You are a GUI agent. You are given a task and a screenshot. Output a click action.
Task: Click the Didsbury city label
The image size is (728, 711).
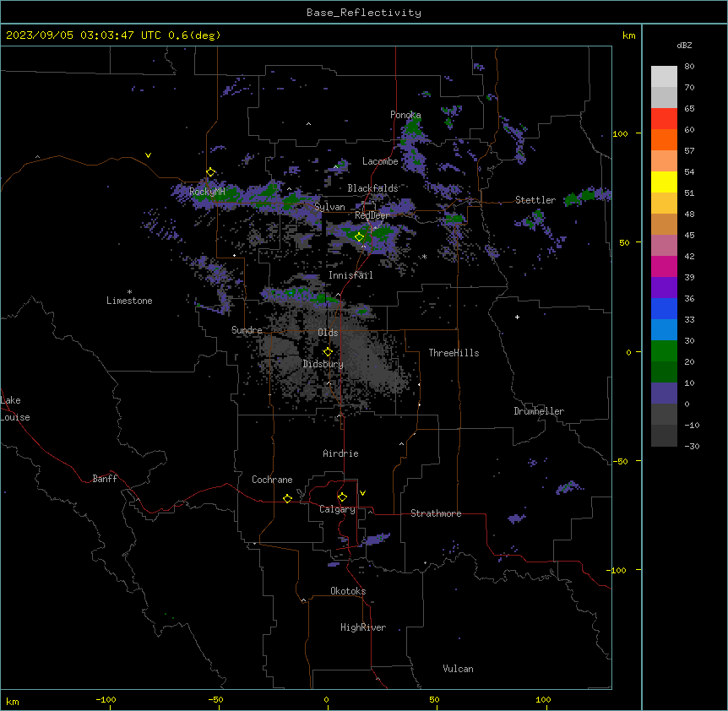pyautogui.click(x=323, y=364)
